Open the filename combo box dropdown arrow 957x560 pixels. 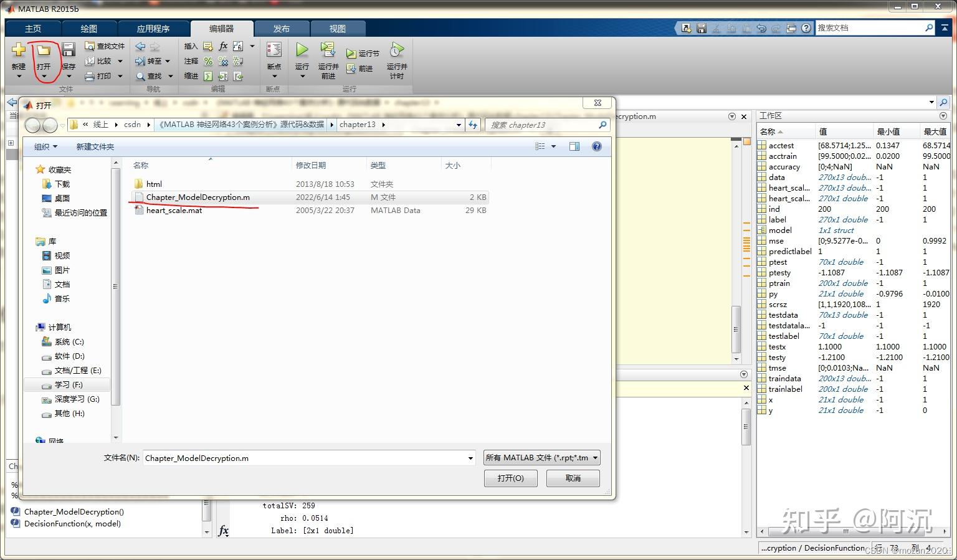[x=471, y=458]
